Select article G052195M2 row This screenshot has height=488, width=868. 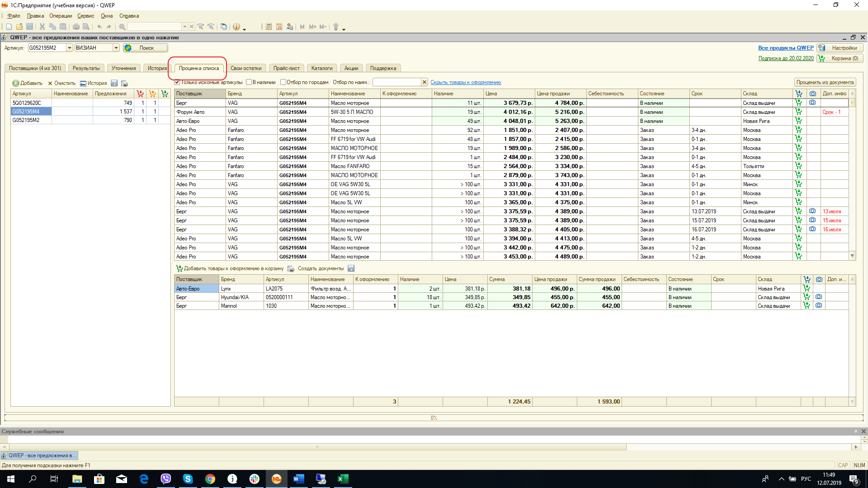[90, 120]
